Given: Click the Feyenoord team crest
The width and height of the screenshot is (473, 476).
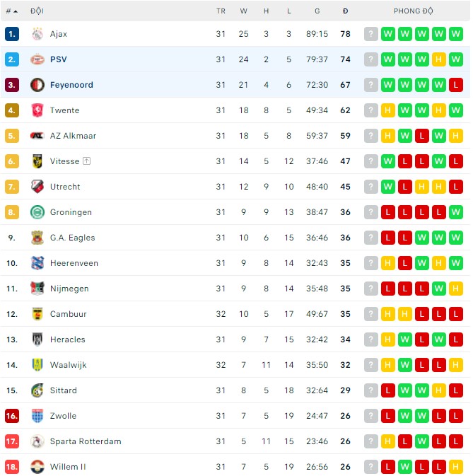Looking at the screenshot, I should coord(37,85).
